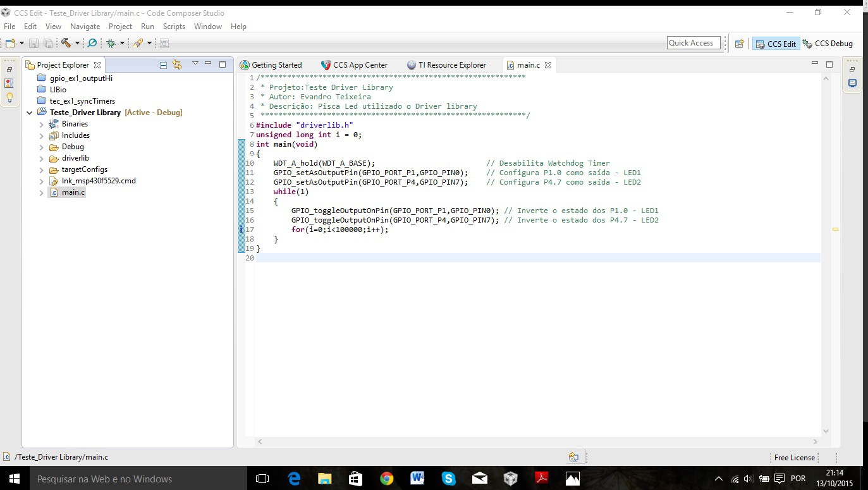Open Google Chrome from the taskbar
The image size is (868, 490).
[386, 479]
